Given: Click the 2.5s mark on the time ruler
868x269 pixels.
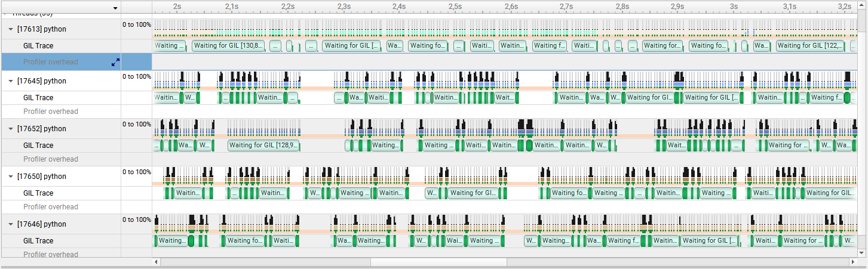Looking at the screenshot, I should click(x=455, y=7).
